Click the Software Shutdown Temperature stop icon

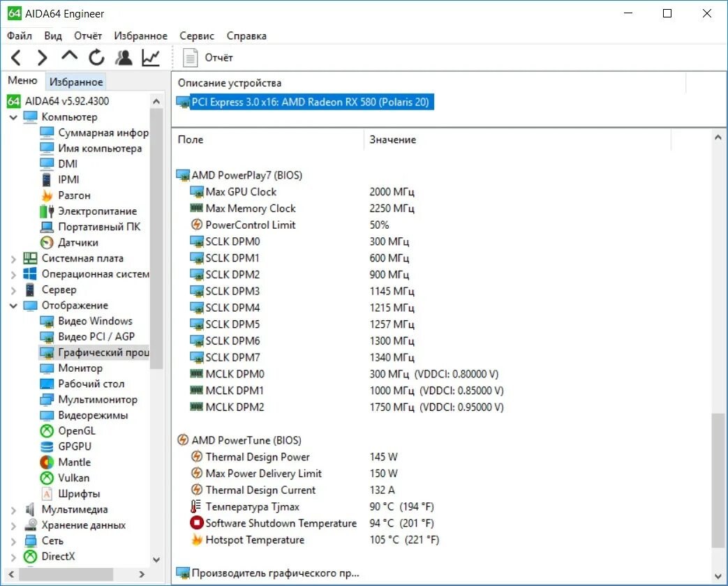point(197,523)
